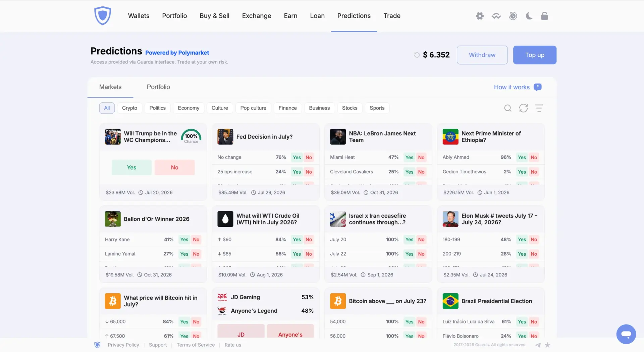Image resolution: width=644 pixels, height=352 pixels.
Task: Open Terms of Service link
Action: coord(196,345)
